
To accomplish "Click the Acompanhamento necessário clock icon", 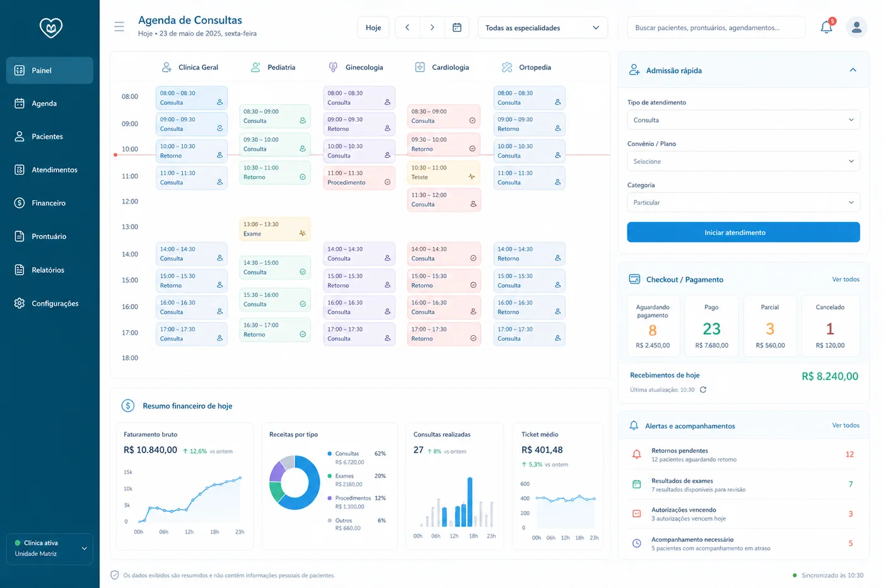I will pyautogui.click(x=637, y=543).
